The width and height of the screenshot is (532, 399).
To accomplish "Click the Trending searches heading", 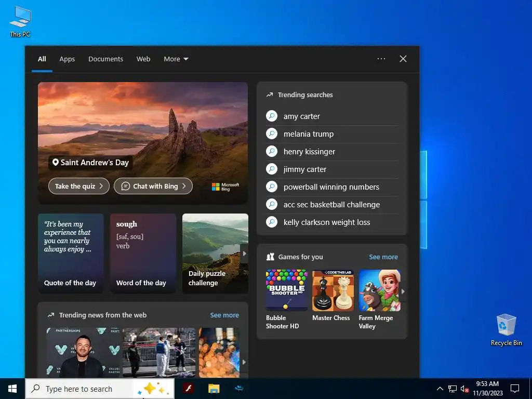I will pos(305,95).
